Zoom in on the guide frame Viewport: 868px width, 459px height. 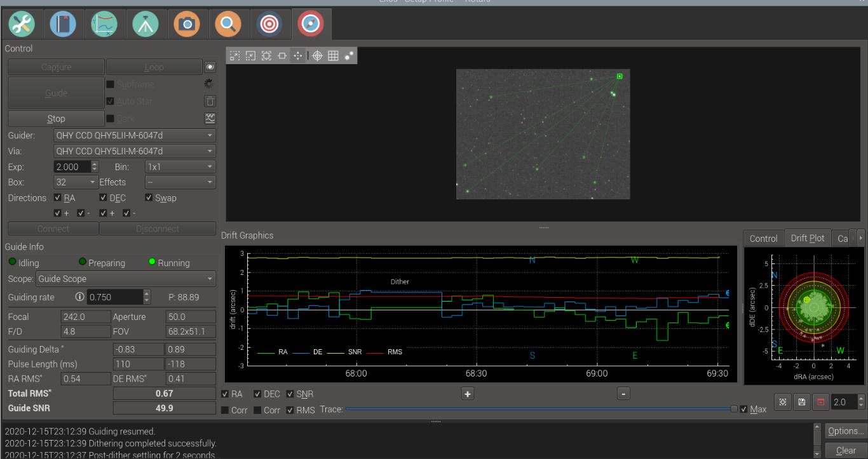coord(234,56)
